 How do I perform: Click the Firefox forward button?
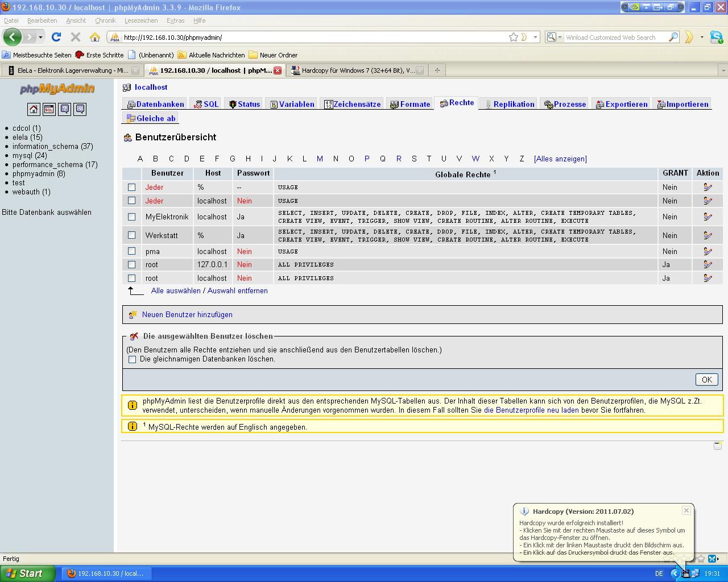(29, 37)
